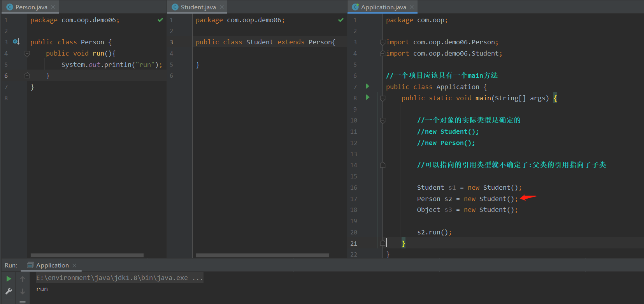
Task: Click the subclass gutter icon on Person class line
Action: coord(16,42)
